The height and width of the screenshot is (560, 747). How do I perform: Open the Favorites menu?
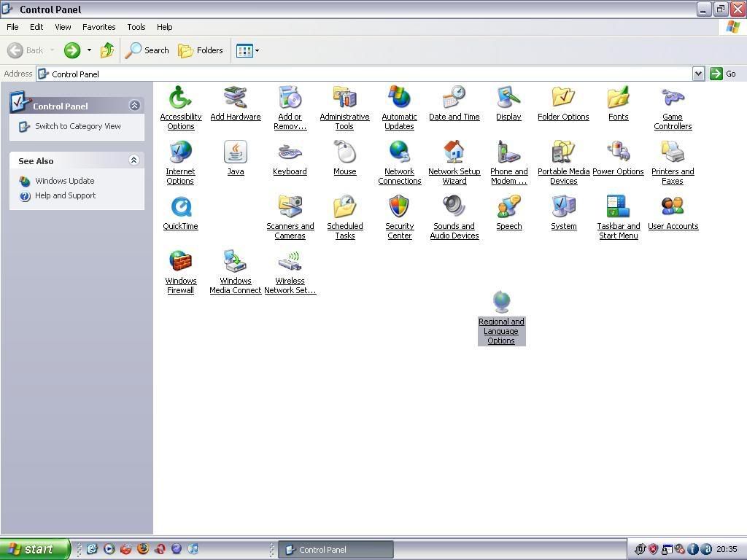pos(98,27)
